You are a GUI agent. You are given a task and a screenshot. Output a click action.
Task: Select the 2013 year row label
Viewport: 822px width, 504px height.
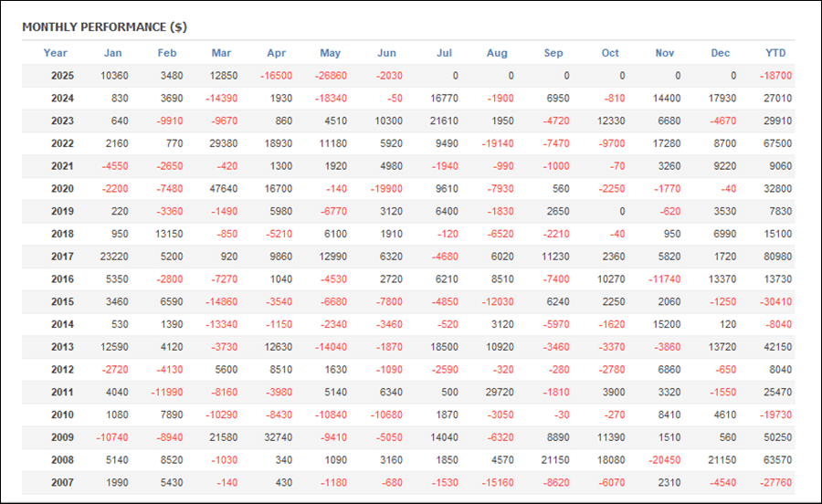tap(62, 347)
